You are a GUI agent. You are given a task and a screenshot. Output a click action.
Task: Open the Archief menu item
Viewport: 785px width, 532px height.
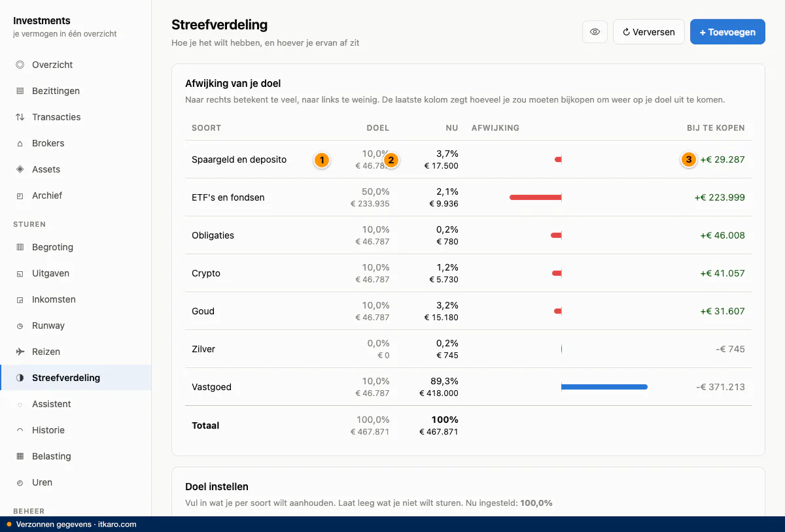click(x=75, y=195)
